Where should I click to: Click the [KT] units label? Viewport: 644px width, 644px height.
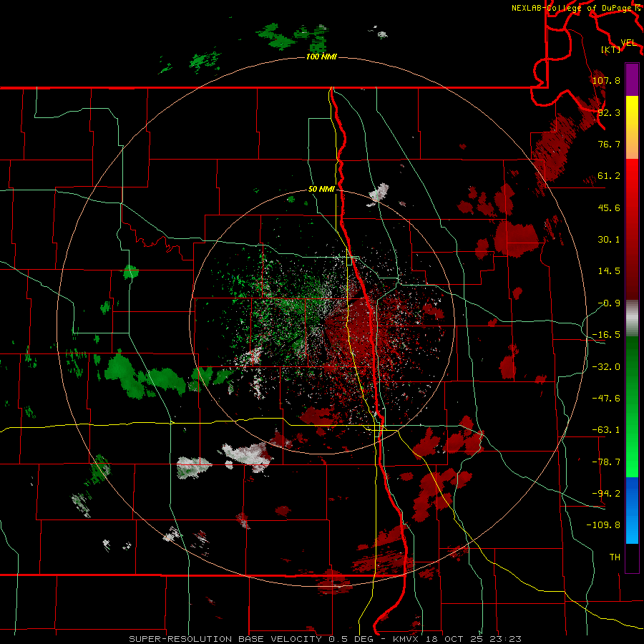pos(611,49)
